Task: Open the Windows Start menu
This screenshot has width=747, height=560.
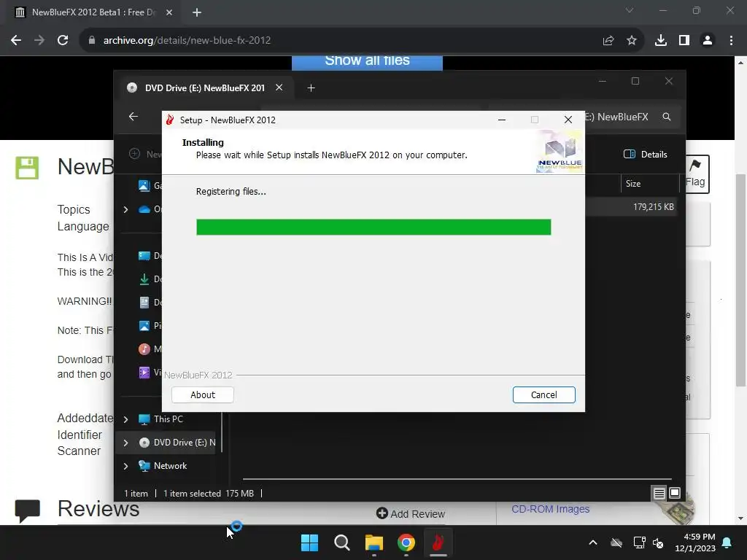Action: click(309, 542)
